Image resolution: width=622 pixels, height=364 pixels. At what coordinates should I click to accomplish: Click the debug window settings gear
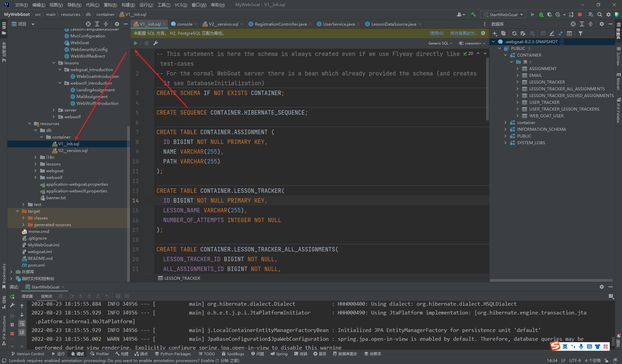pos(602,287)
